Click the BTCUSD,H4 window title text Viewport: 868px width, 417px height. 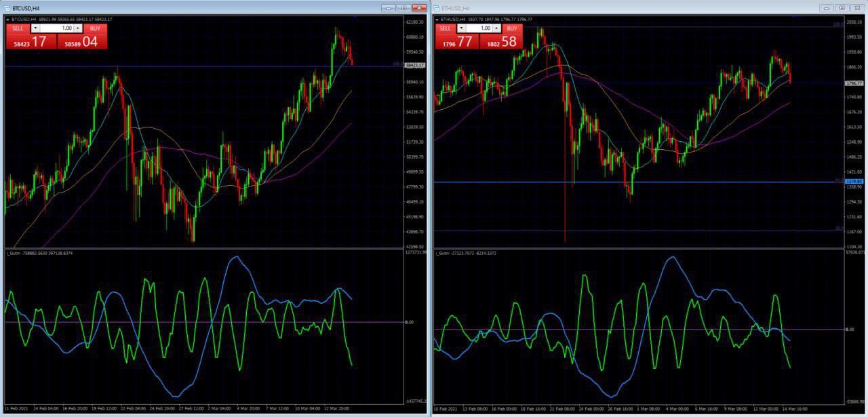26,9
